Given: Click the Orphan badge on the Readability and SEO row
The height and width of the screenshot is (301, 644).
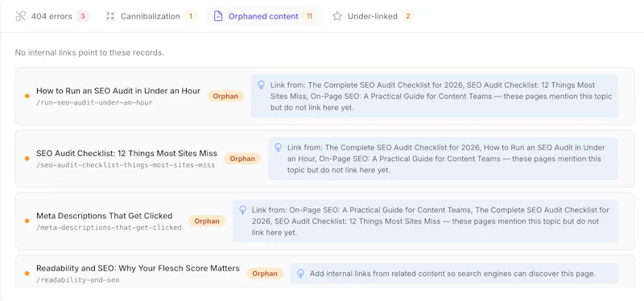Looking at the screenshot, I should [265, 274].
